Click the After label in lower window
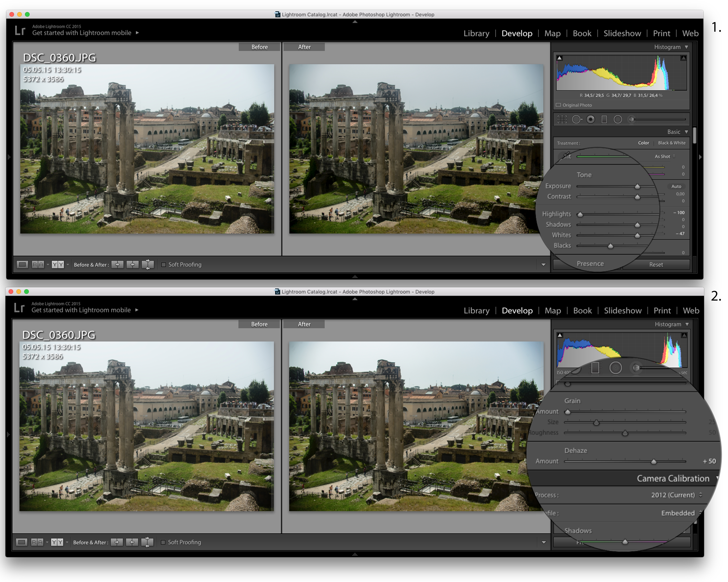Viewport: 728px width, 582px height. click(304, 324)
